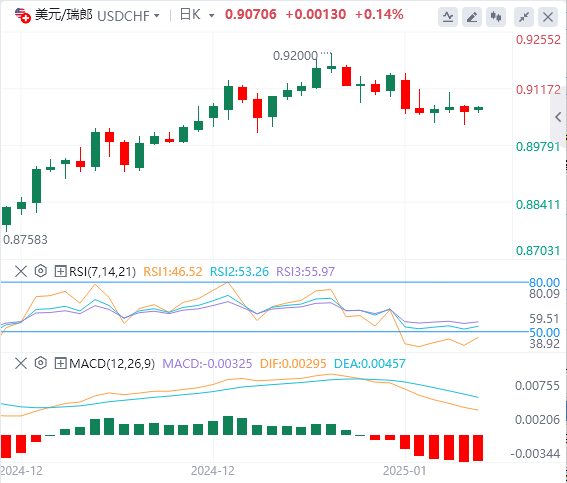Click the RSI 50.00 level label
This screenshot has height=483, width=567.
pos(544,332)
